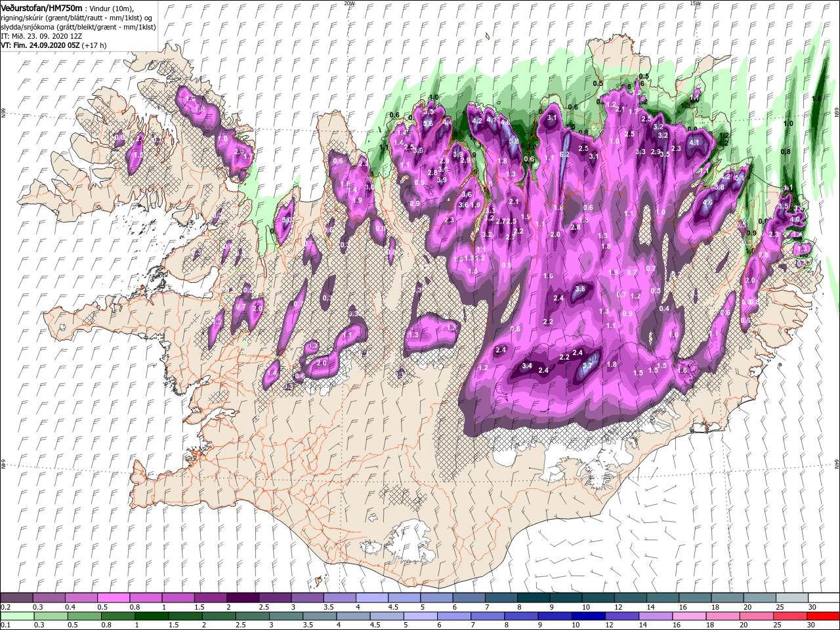840x630 pixels.
Task: Click the Veðurstofan/HM750m title text
Action: 42,7
